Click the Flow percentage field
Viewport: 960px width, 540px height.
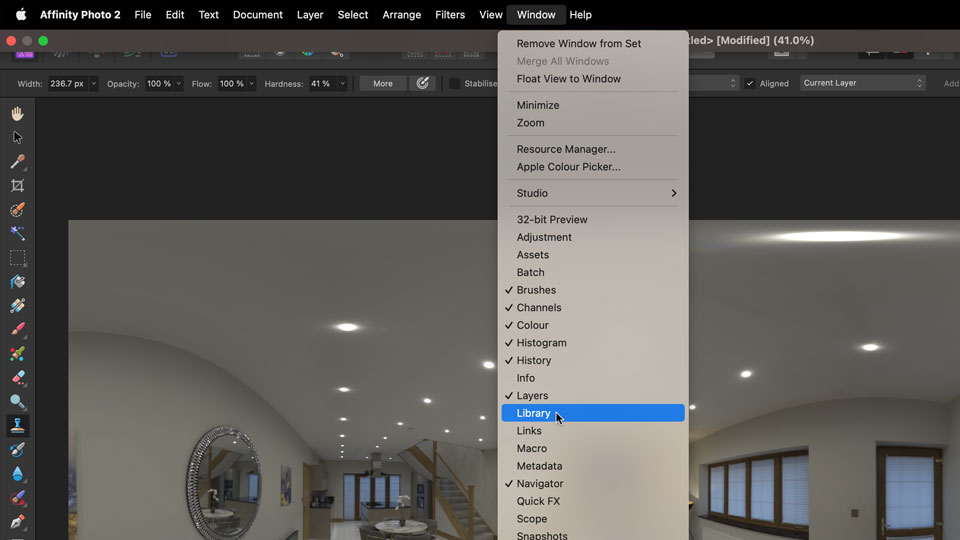pos(232,83)
